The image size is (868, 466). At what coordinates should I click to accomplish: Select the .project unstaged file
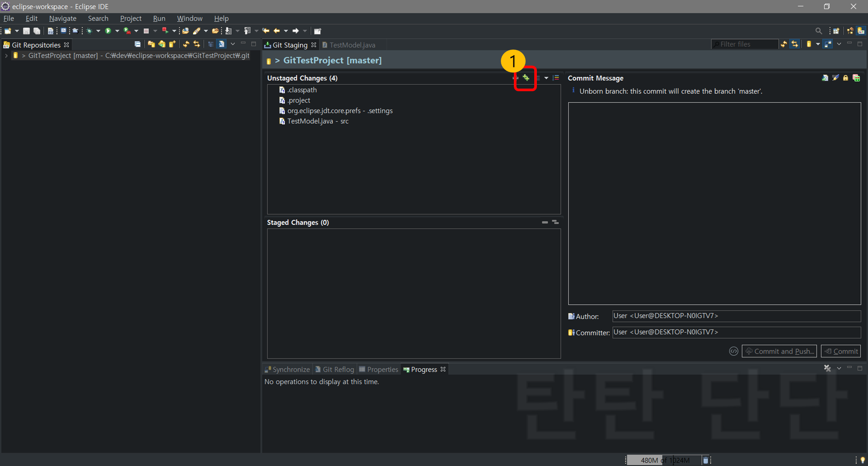[295, 100]
